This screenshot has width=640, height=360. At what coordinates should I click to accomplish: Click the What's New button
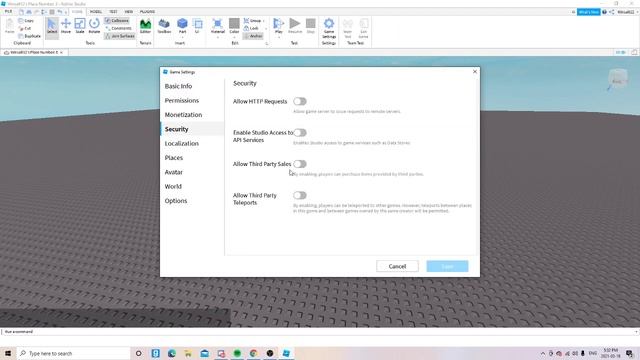tap(588, 12)
